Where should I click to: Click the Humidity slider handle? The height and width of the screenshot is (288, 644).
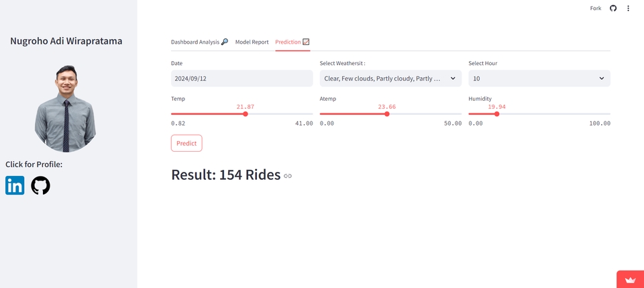[496, 114]
